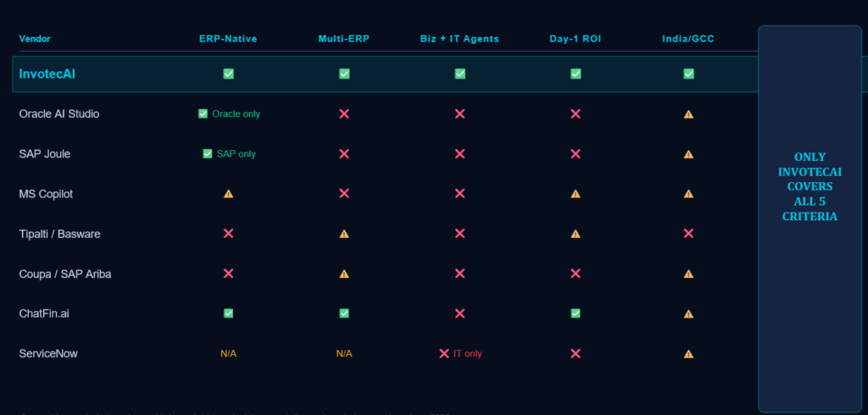
Task: Click the green check beside Oracle only
Action: tap(203, 113)
